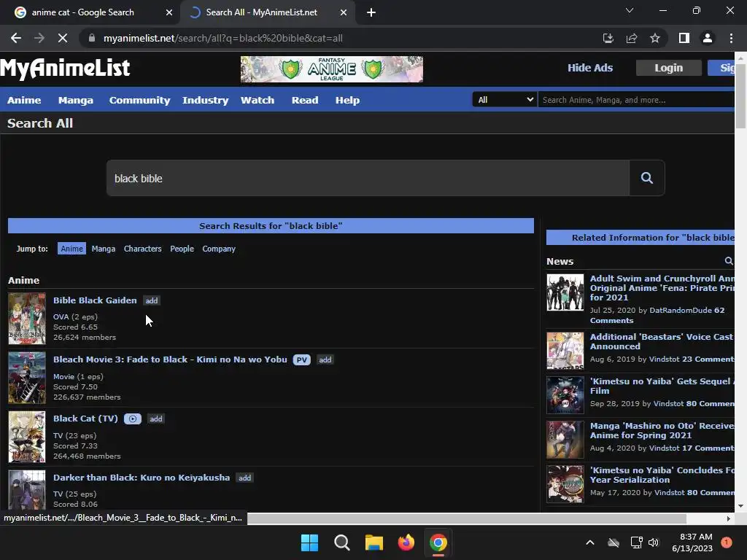Viewport: 747px width, 560px height.
Task: Open the notification badge in system tray
Action: (726, 542)
